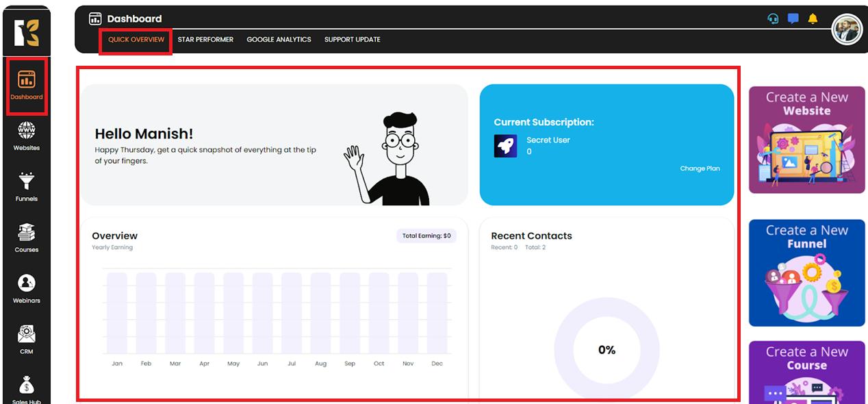Switch to Star Performer tab
The height and width of the screenshot is (404, 868).
[x=205, y=40]
